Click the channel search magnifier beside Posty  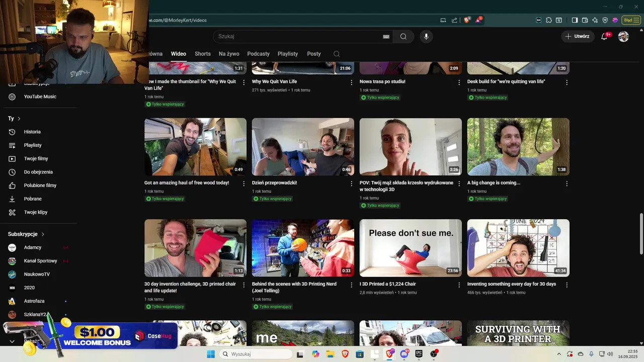click(x=337, y=54)
